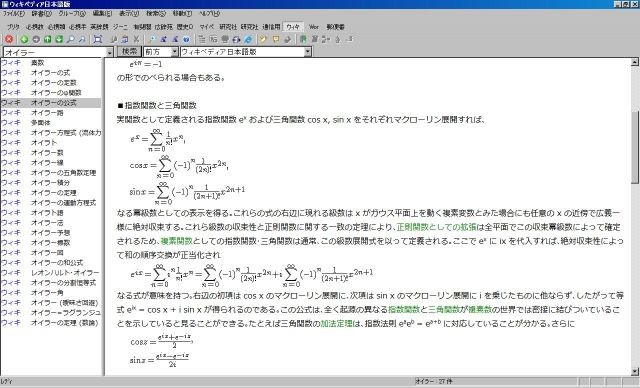Click the article vertical scrollbar thumb
The height and width of the screenshot is (388, 640).
pyautogui.click(x=635, y=148)
